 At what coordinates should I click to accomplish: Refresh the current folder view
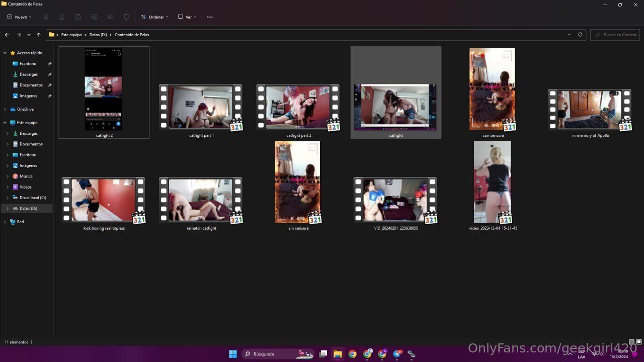(x=580, y=35)
